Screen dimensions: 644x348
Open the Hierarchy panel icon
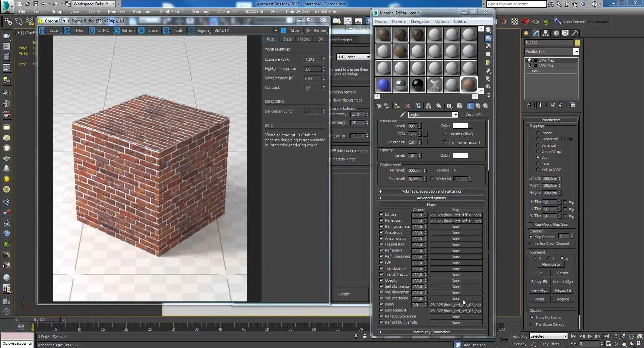pos(546,33)
